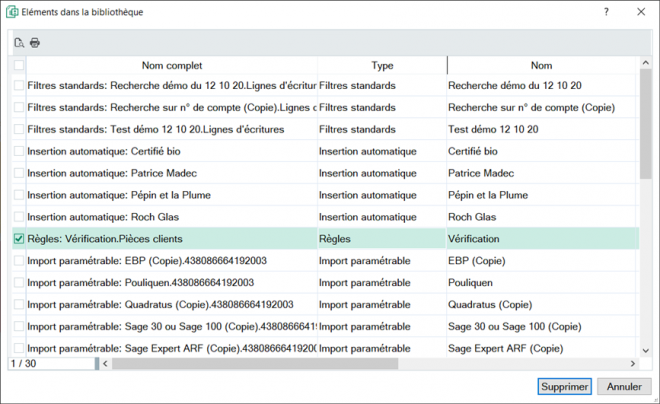Select 'Filtres standards: Test démo 12 10 20.Lignes d'écritures' cell
Screen dimensions: 660x404
click(x=172, y=129)
